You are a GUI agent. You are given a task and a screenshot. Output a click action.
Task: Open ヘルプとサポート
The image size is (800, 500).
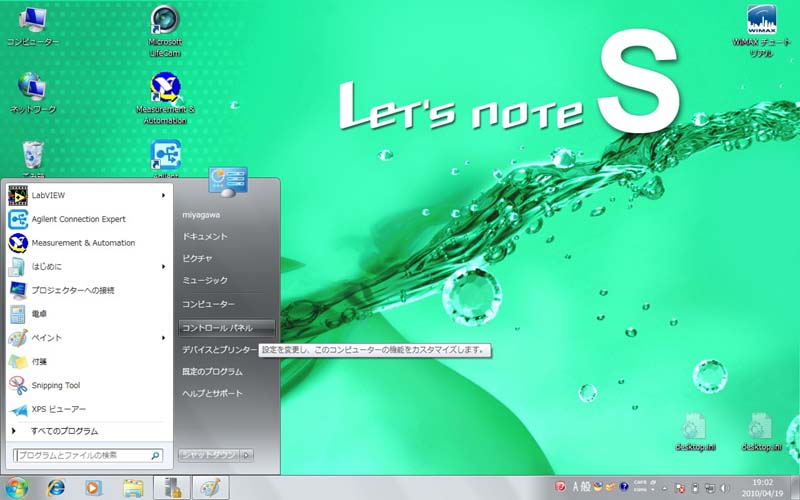212,393
